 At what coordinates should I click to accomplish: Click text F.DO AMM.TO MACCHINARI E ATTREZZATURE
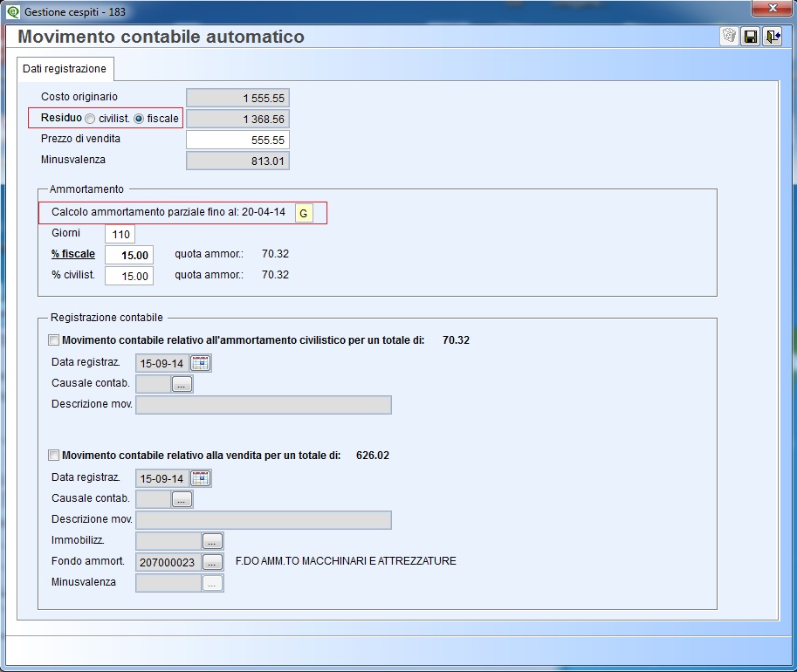coord(346,560)
